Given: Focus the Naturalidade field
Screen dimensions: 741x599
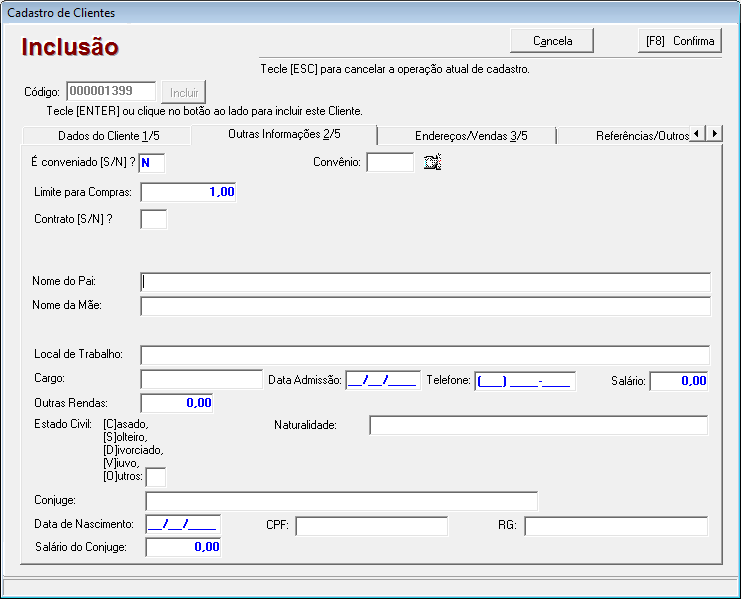Looking at the screenshot, I should tap(538, 426).
